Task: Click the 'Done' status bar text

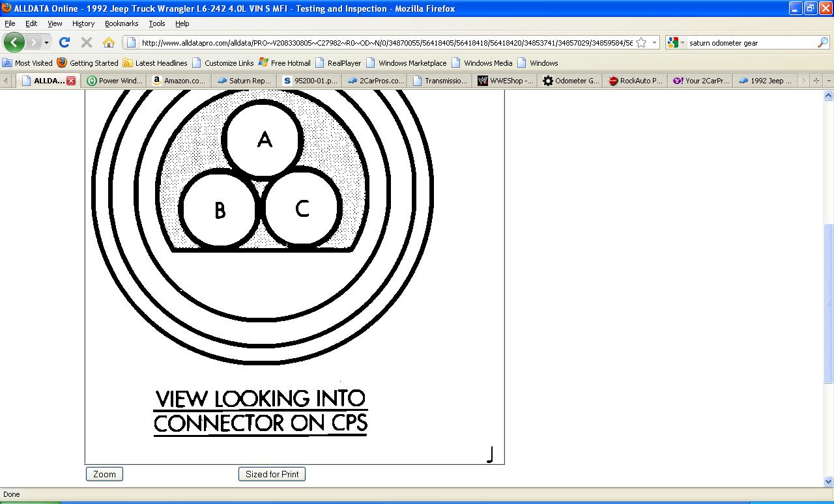Action: (x=12, y=494)
